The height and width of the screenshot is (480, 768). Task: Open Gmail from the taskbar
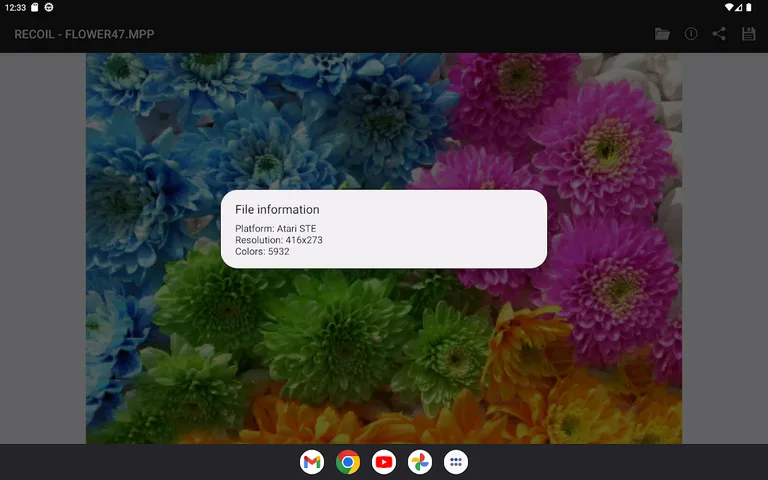coord(312,462)
